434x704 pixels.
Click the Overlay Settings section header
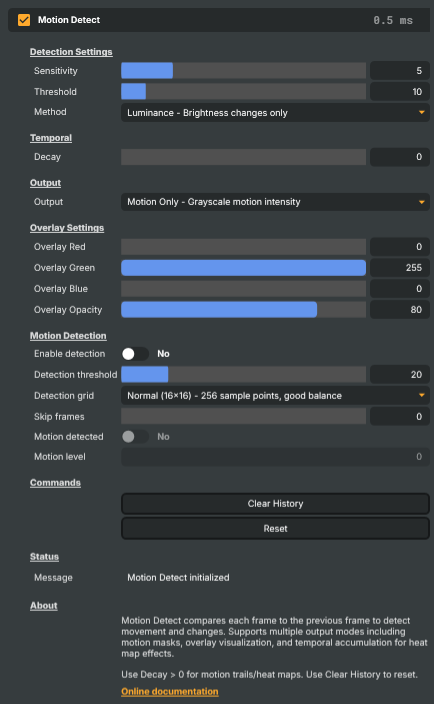click(x=67, y=228)
